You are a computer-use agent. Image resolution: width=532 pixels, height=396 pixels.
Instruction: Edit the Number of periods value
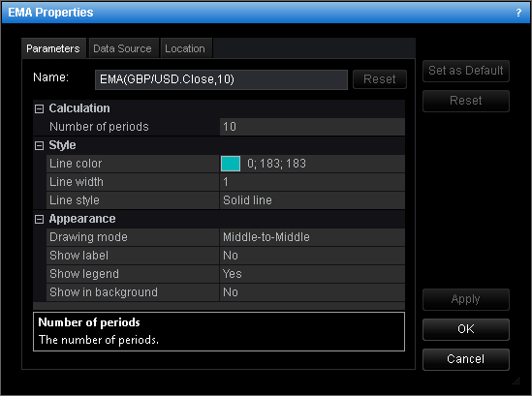pos(312,127)
